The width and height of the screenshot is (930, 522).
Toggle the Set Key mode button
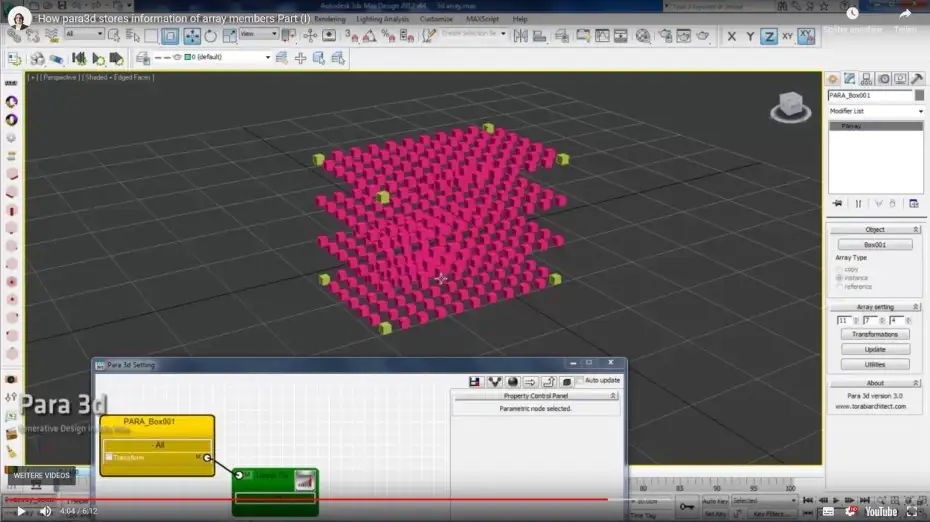715,514
